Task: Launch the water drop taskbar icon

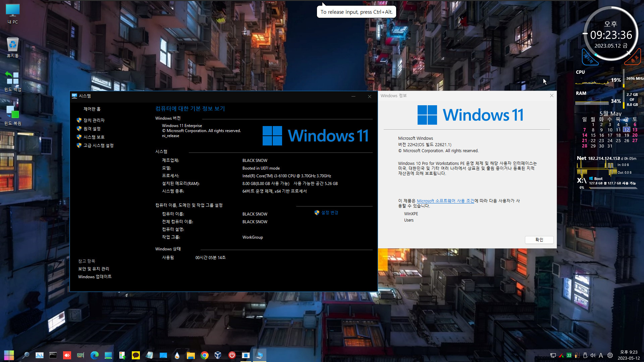Action: pos(177,355)
